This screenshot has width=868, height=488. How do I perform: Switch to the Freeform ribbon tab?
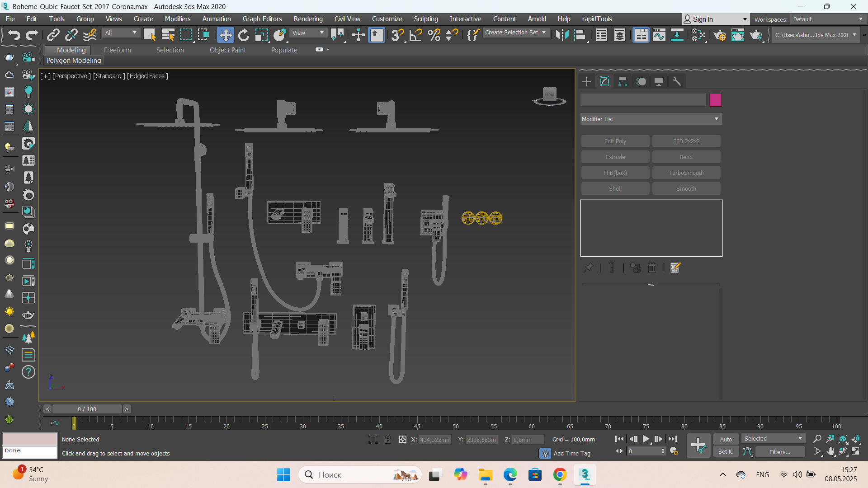[x=117, y=50]
